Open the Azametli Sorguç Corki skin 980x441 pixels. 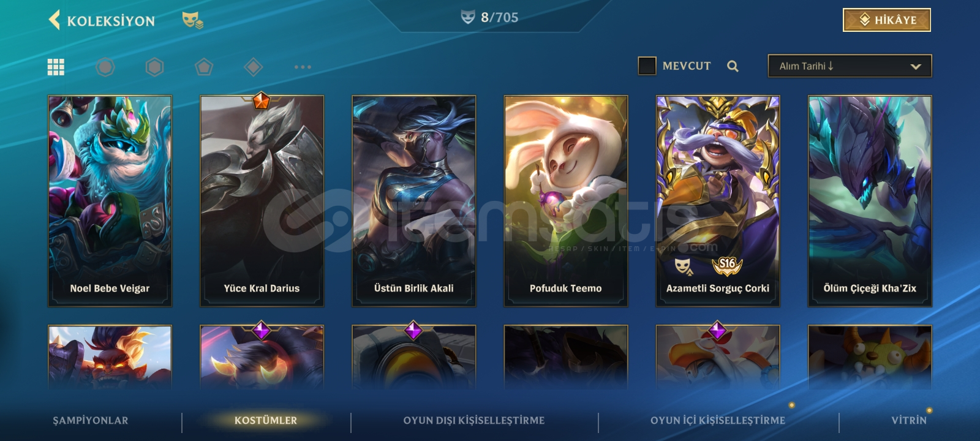[718, 201]
